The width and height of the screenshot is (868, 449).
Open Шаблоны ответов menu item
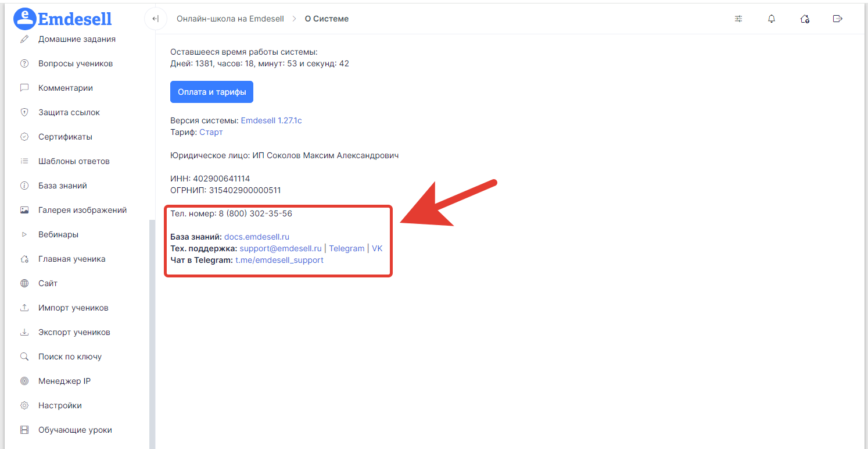pyautogui.click(x=74, y=162)
